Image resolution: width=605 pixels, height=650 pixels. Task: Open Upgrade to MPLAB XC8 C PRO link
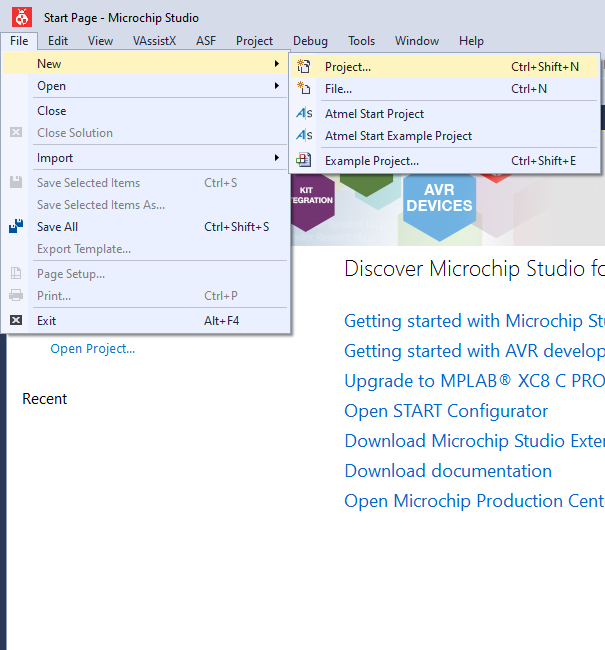point(474,381)
